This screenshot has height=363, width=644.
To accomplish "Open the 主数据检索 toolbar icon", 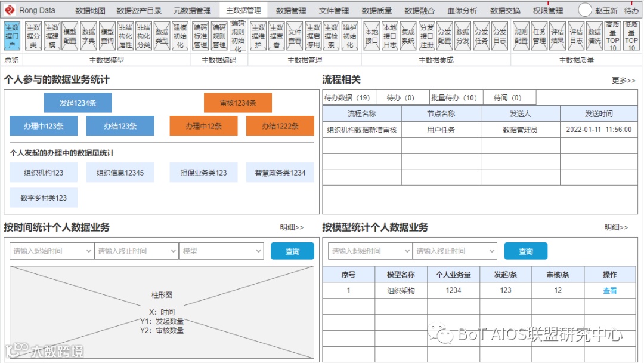I will [x=331, y=36].
